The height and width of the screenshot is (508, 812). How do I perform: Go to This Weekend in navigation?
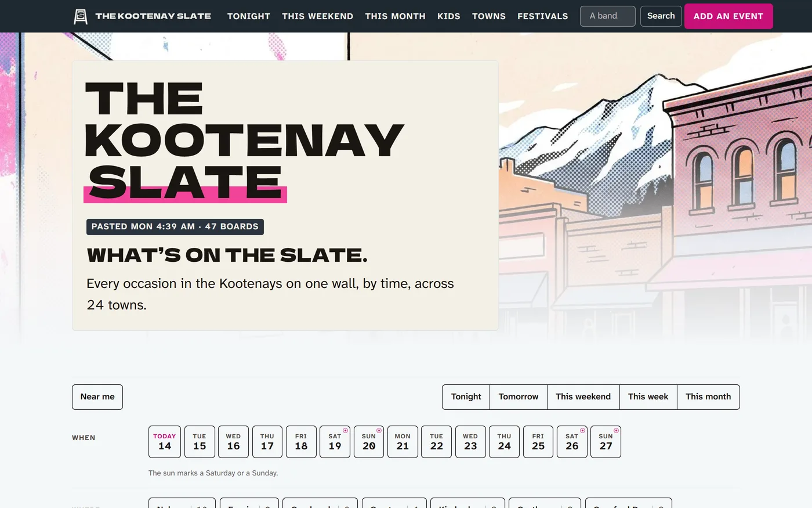[317, 16]
